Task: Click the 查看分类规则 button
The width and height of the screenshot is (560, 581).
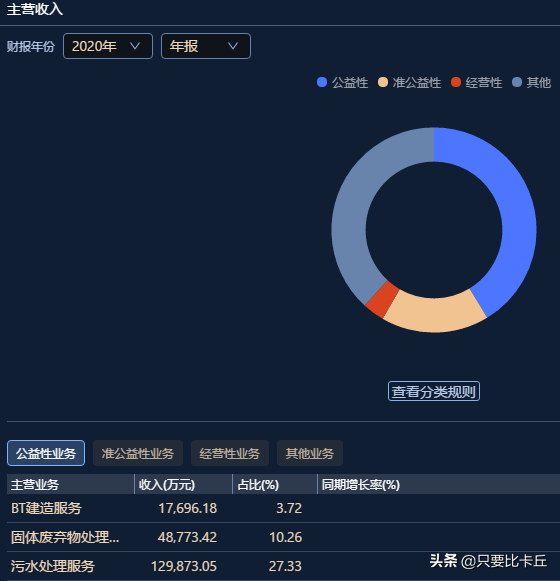Action: pos(434,391)
